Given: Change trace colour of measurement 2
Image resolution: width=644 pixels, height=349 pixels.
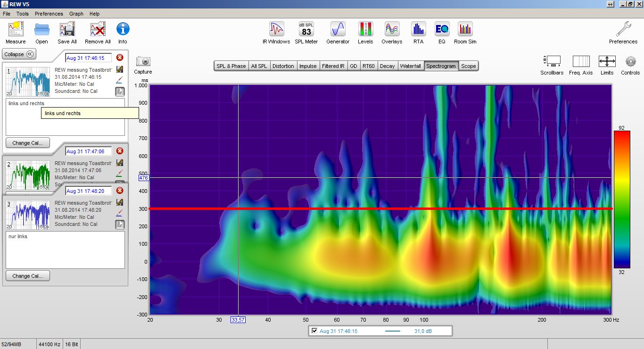Looking at the screenshot, I should coord(120,173).
